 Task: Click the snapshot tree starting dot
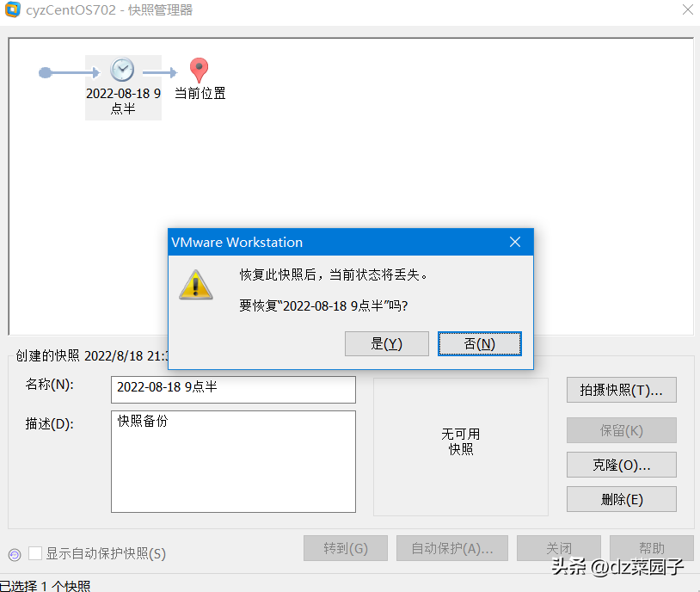coord(45,72)
